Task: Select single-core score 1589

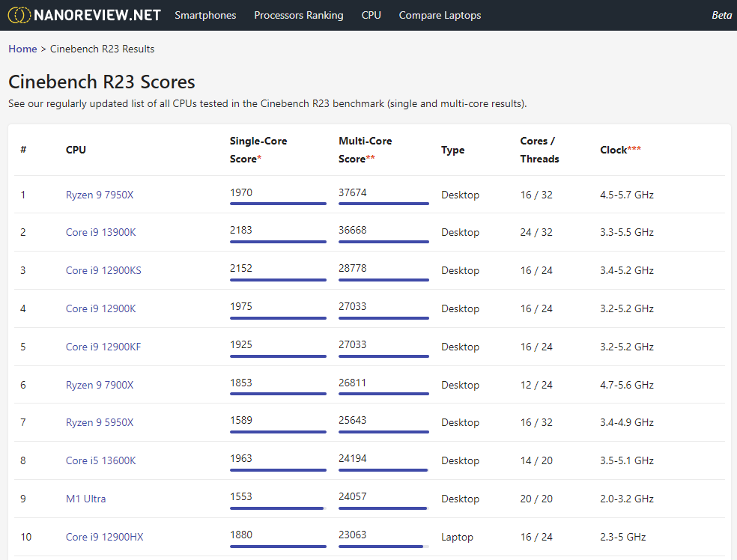Action: point(241,421)
